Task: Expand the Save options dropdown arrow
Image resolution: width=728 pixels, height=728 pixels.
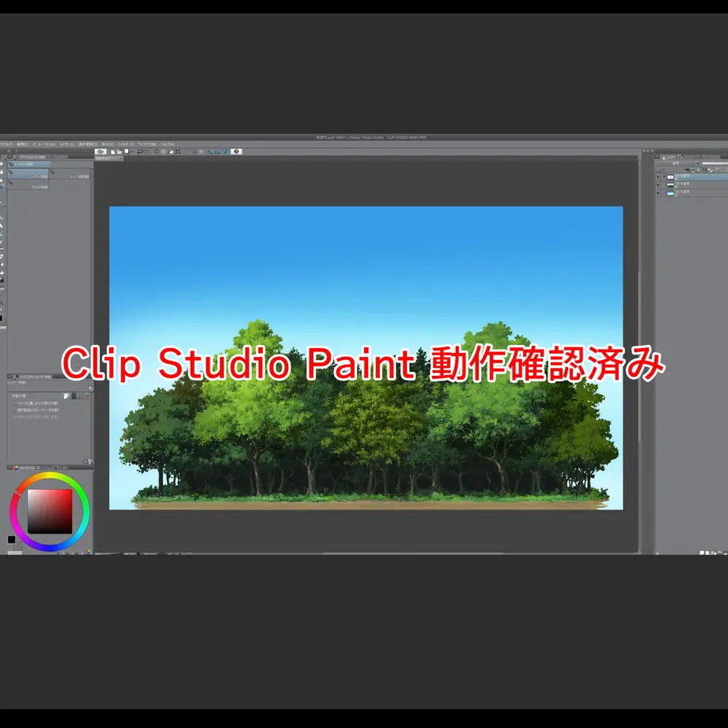Action: 132,152
